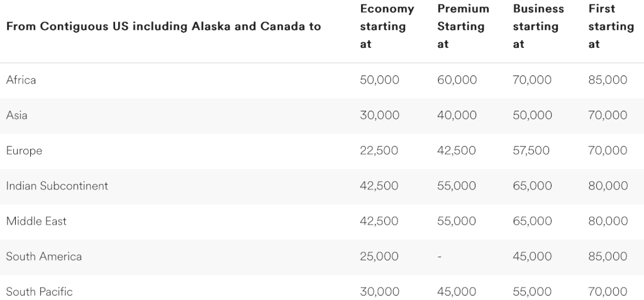Click the South Pacific row label
Screen dimensions: 644x300
(40, 291)
